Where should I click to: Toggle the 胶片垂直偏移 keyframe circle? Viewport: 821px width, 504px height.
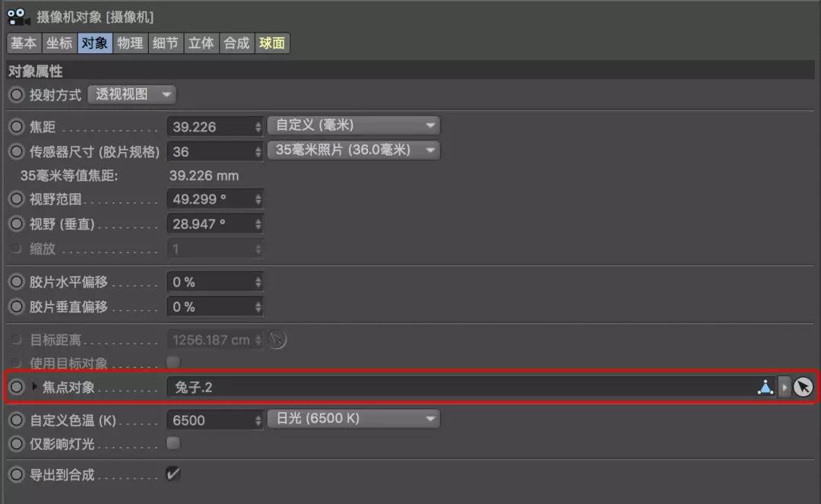tap(17, 306)
